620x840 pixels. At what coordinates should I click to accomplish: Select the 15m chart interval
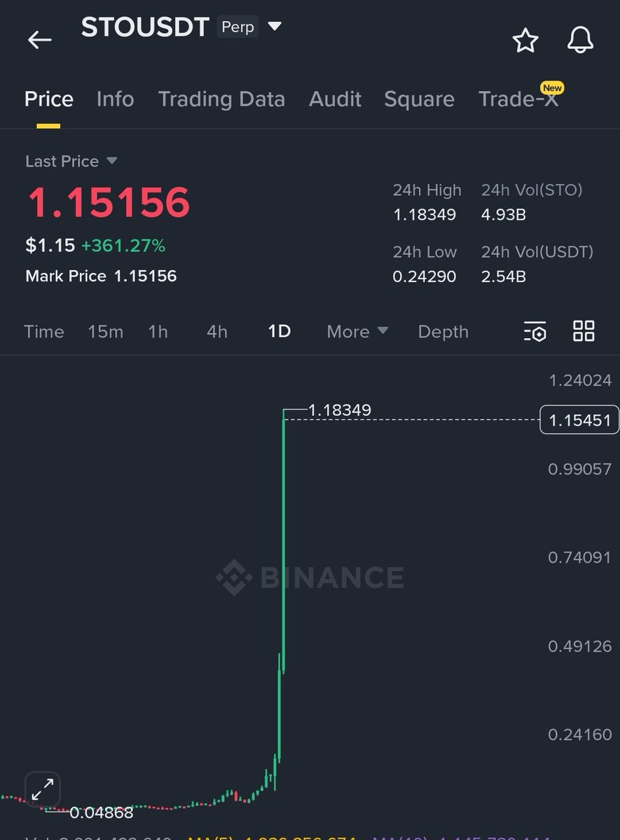105,331
